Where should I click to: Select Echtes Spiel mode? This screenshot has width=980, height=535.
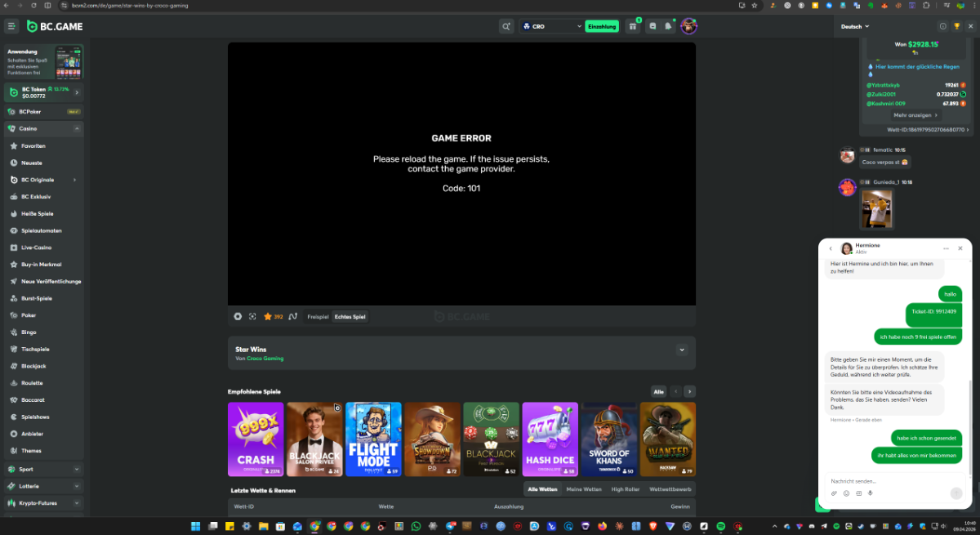[x=350, y=316]
